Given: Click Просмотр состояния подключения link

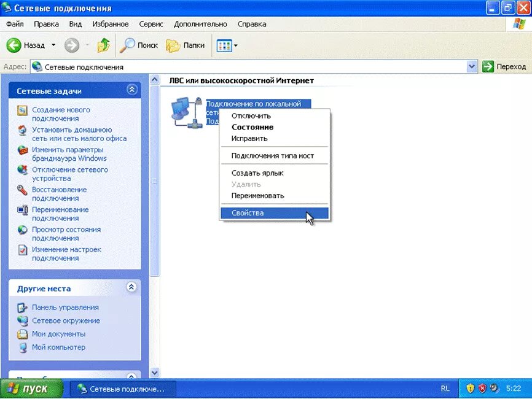Looking at the screenshot, I should (x=66, y=234).
